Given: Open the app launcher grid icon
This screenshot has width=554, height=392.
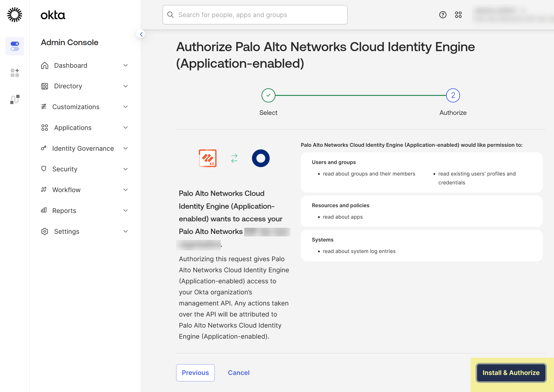Looking at the screenshot, I should [x=458, y=15].
